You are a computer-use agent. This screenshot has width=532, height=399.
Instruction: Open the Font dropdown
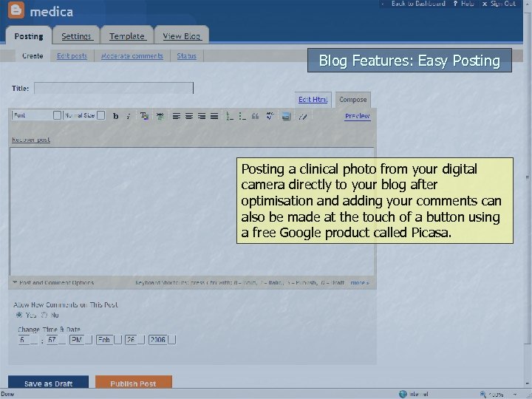(37, 115)
